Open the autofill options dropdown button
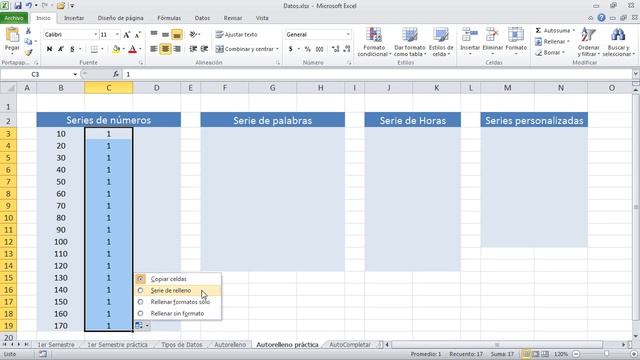Image resolution: width=640 pixels, height=360 pixels. [x=142, y=325]
